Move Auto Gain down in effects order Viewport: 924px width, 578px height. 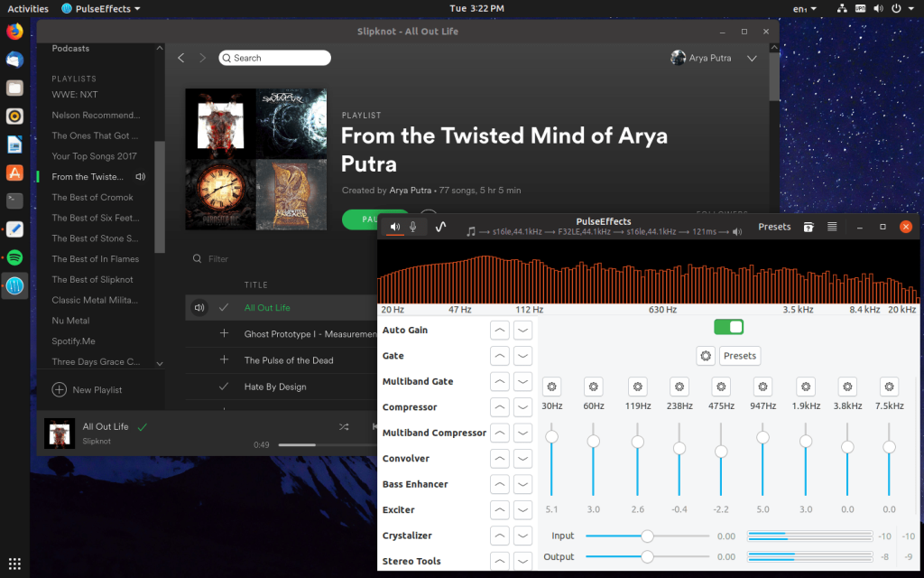tap(522, 331)
